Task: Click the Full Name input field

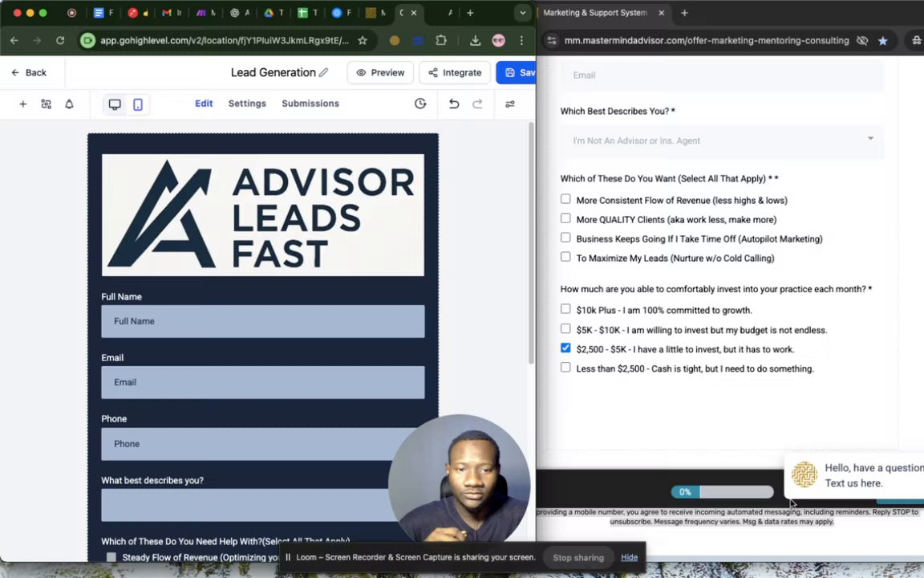Action: click(x=263, y=321)
